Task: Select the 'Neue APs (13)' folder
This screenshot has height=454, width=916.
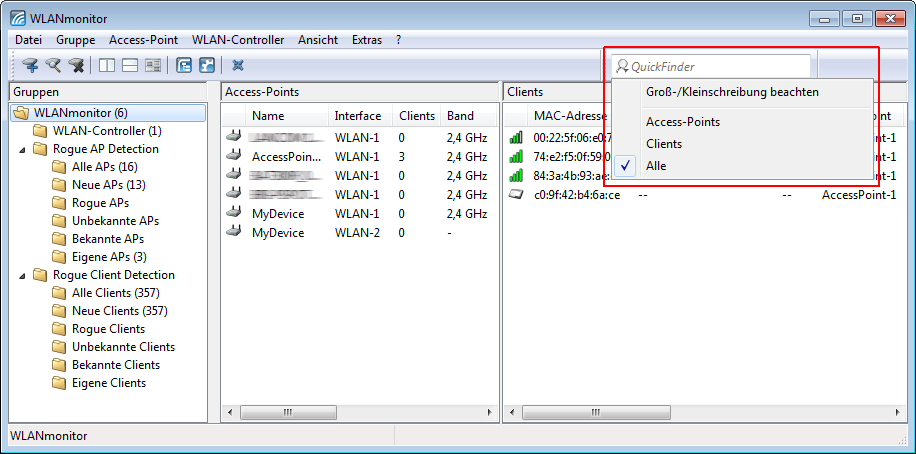Action: coord(108,185)
